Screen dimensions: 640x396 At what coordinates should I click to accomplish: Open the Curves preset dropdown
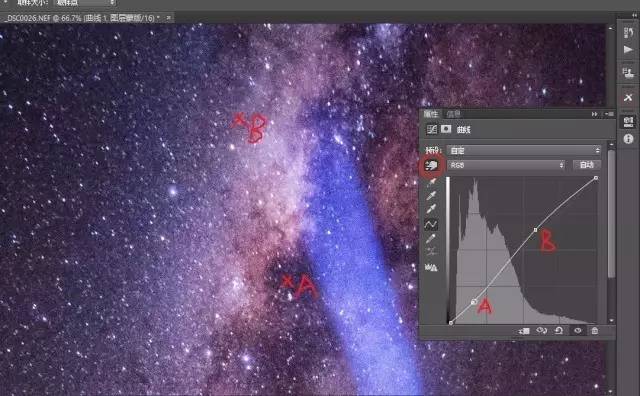point(524,150)
